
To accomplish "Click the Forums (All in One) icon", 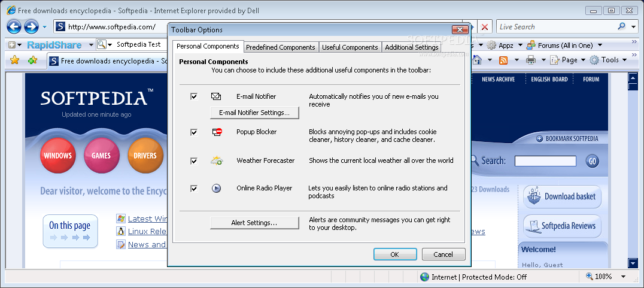I will point(531,45).
